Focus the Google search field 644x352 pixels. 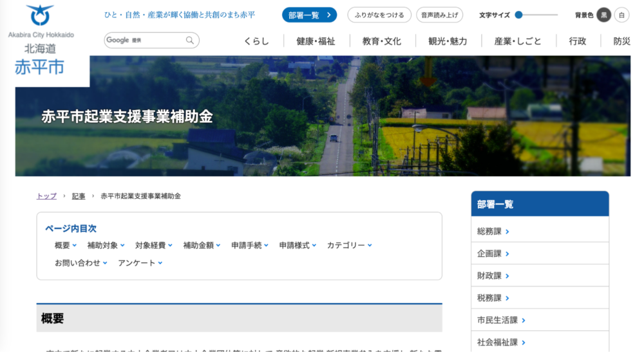[x=151, y=40]
